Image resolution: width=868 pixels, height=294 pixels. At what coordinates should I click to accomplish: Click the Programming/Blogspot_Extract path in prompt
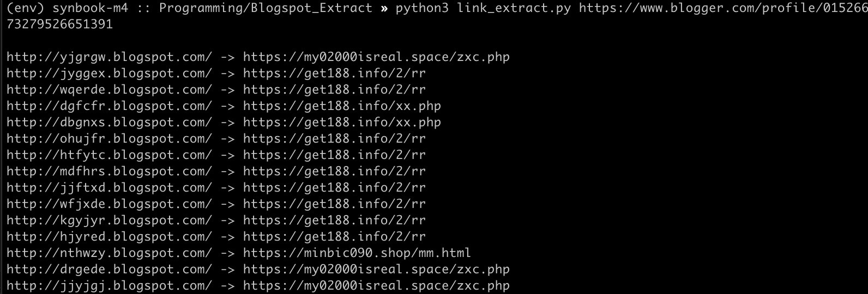266,8
